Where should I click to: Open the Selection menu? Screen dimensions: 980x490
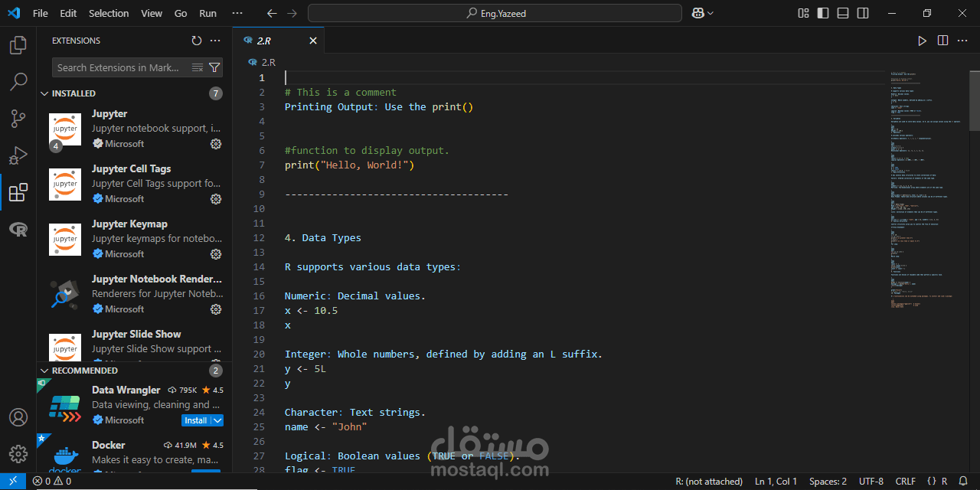pos(109,13)
